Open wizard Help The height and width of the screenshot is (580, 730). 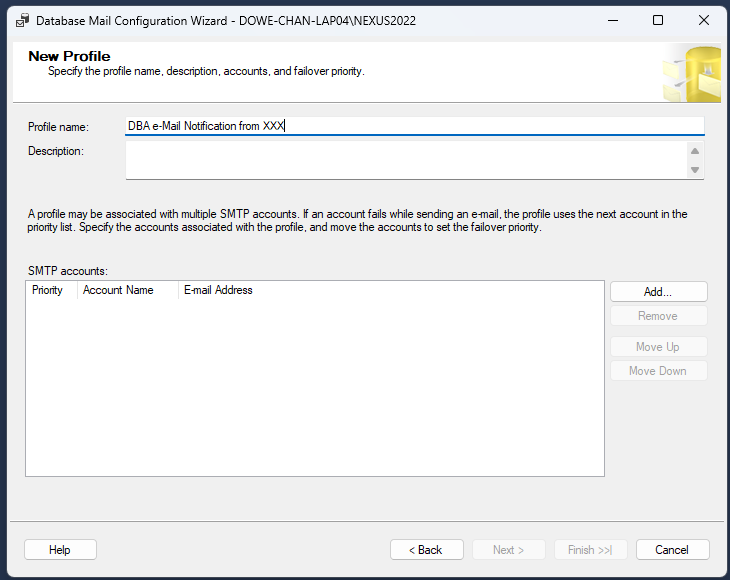[x=60, y=550]
